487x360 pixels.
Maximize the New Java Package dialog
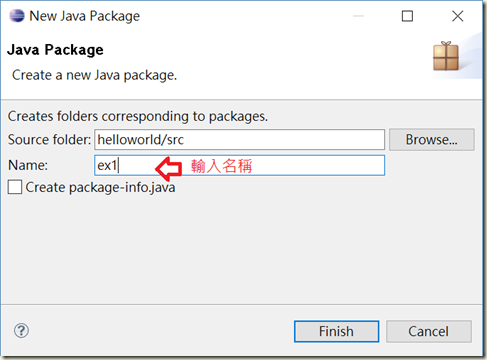pos(407,16)
